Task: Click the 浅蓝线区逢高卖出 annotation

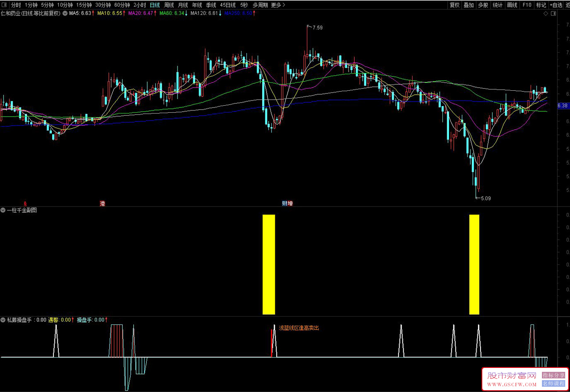Action: tap(299, 328)
